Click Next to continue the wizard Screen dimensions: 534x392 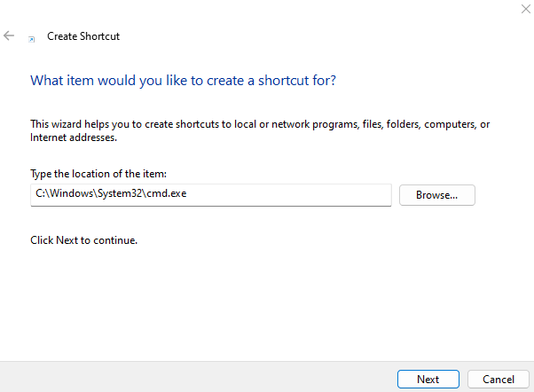[x=428, y=379]
